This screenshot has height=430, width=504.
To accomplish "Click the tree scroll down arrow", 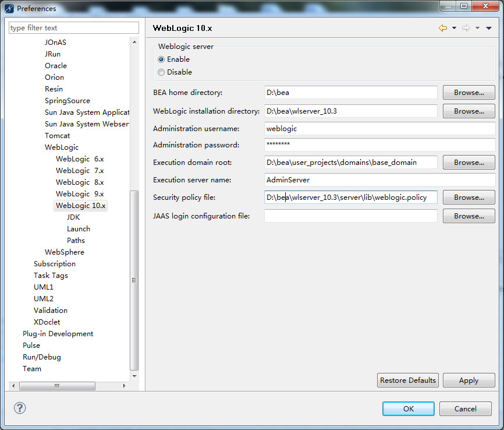I will (x=134, y=376).
